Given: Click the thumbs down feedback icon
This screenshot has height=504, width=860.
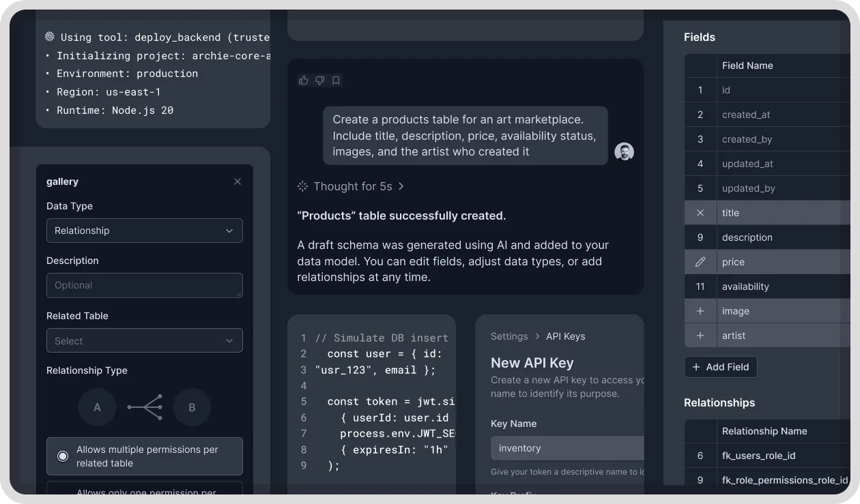Looking at the screenshot, I should (319, 80).
